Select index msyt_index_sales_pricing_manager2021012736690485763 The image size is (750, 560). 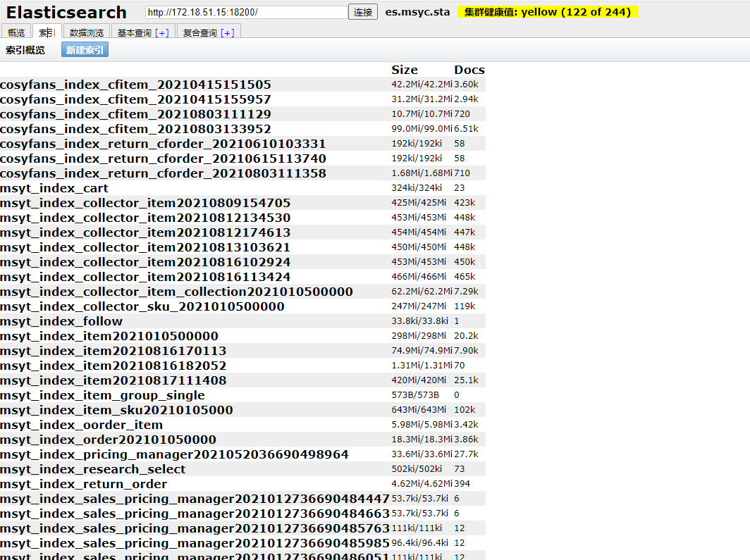[x=195, y=529]
